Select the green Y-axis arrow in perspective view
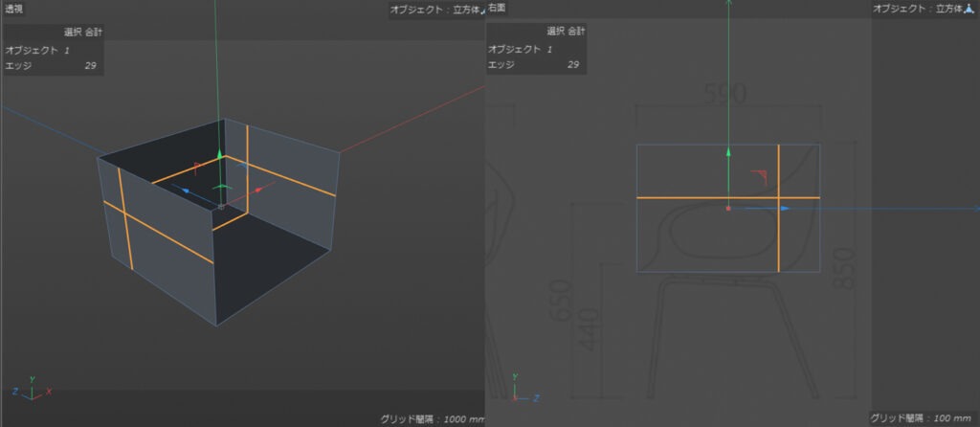Viewport: 980px width, 427px height. tap(219, 154)
